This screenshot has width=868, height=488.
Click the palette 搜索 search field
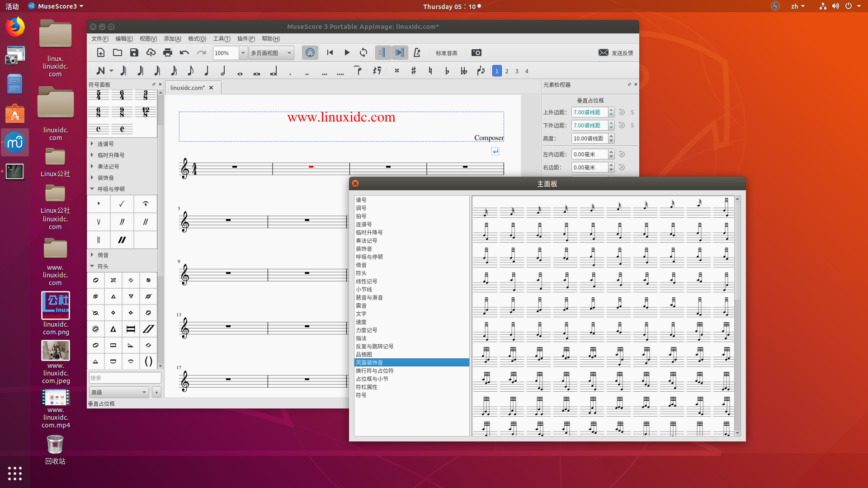click(x=125, y=378)
